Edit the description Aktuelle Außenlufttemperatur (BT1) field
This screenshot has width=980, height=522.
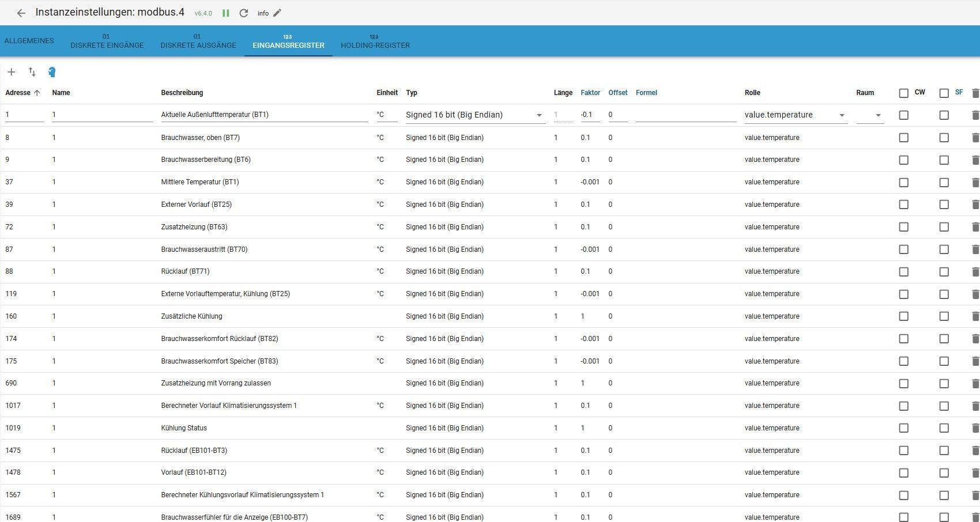coord(265,115)
